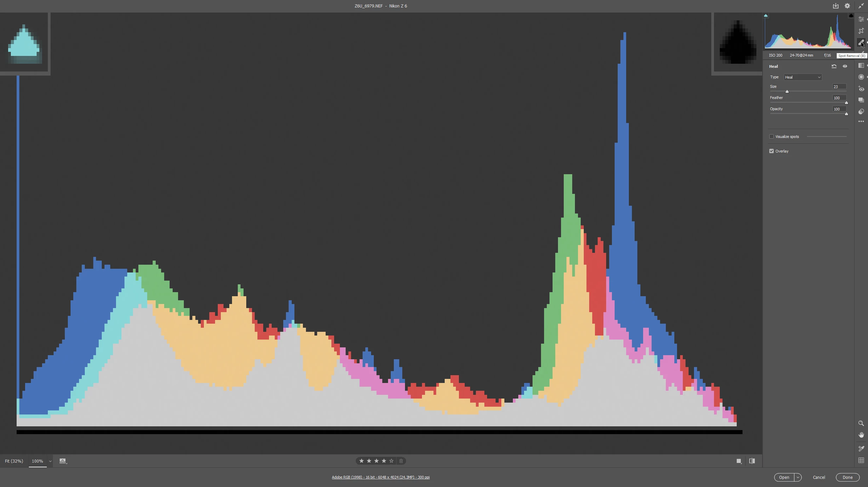This screenshot has width=868, height=487.
Task: Select the Crop and Rotate tool
Action: point(861,31)
